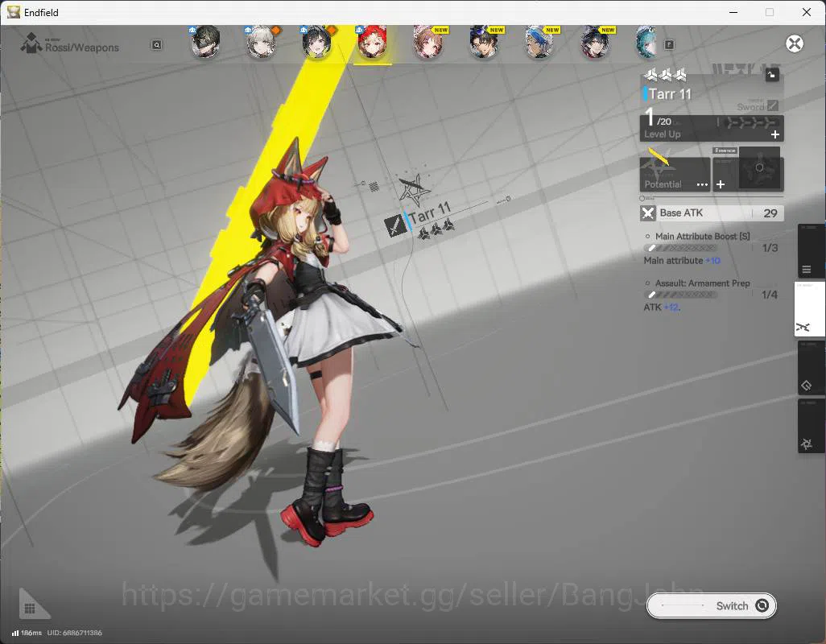The width and height of the screenshot is (826, 644).
Task: Close the Endfield window
Action: tap(807, 12)
